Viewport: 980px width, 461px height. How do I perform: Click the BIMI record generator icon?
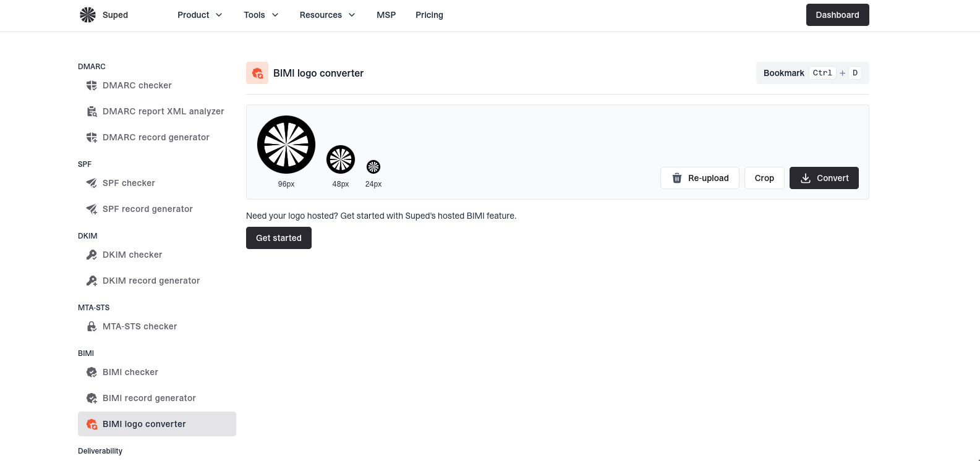click(x=92, y=398)
